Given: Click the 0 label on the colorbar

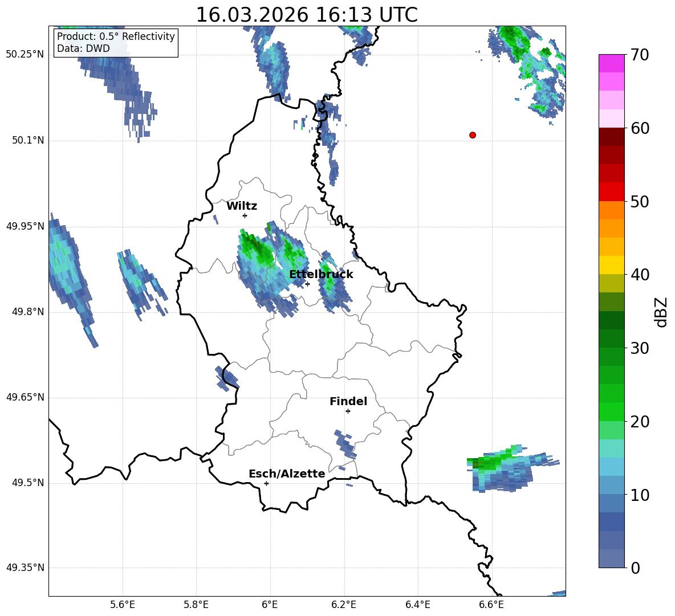Looking at the screenshot, I should (x=635, y=568).
